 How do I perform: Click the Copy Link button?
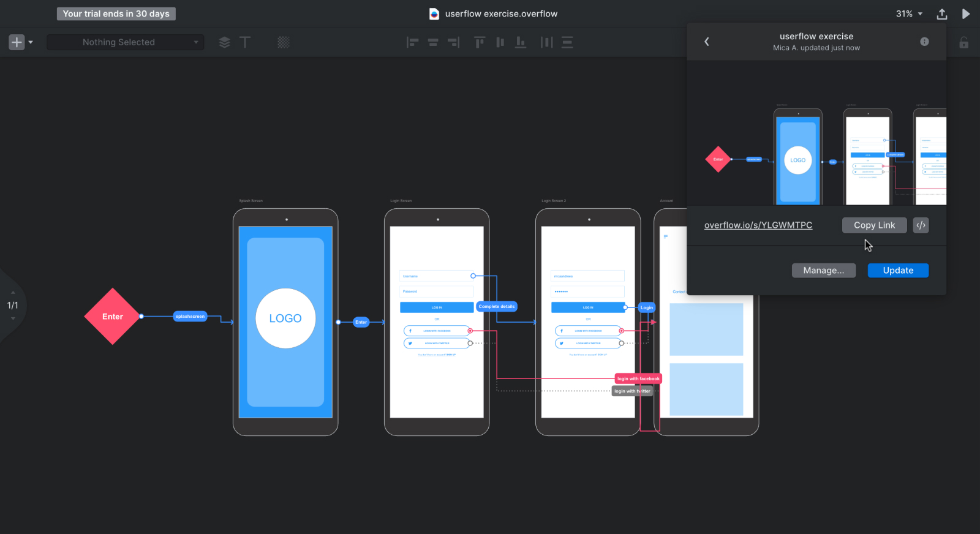click(874, 225)
